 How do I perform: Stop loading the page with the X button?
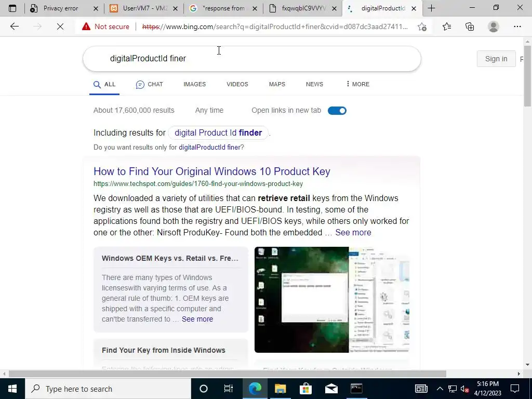point(60,26)
